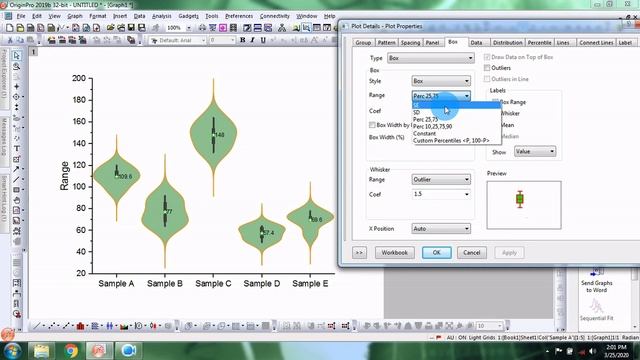Open the Whisker Coef 1.5 dropdown
Image resolution: width=640 pixels, height=360 pixels.
pos(441,194)
